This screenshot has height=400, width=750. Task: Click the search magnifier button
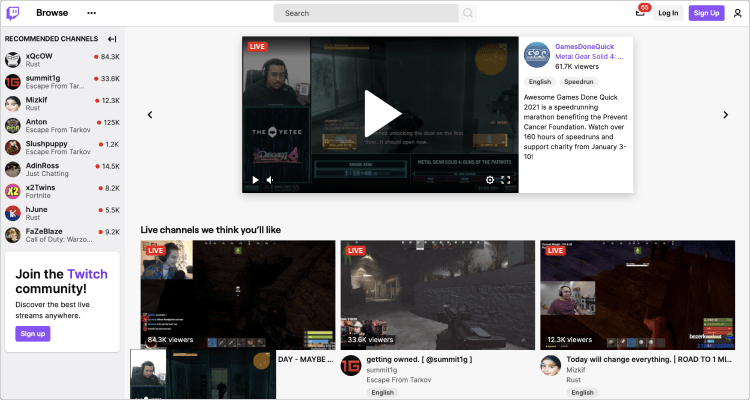(x=467, y=13)
